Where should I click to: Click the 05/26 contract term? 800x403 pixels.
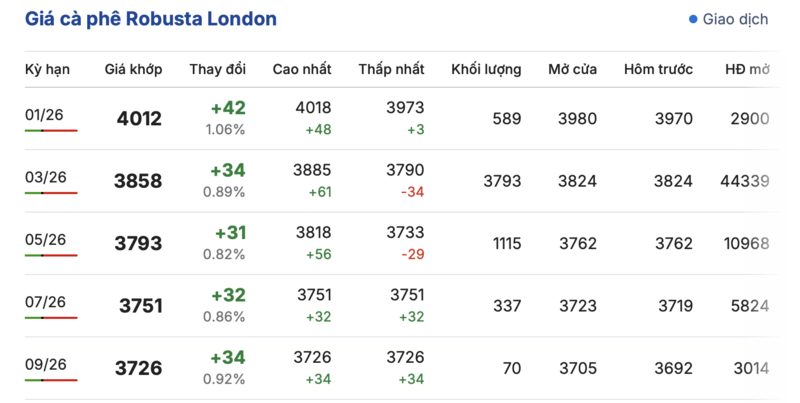click(45, 239)
